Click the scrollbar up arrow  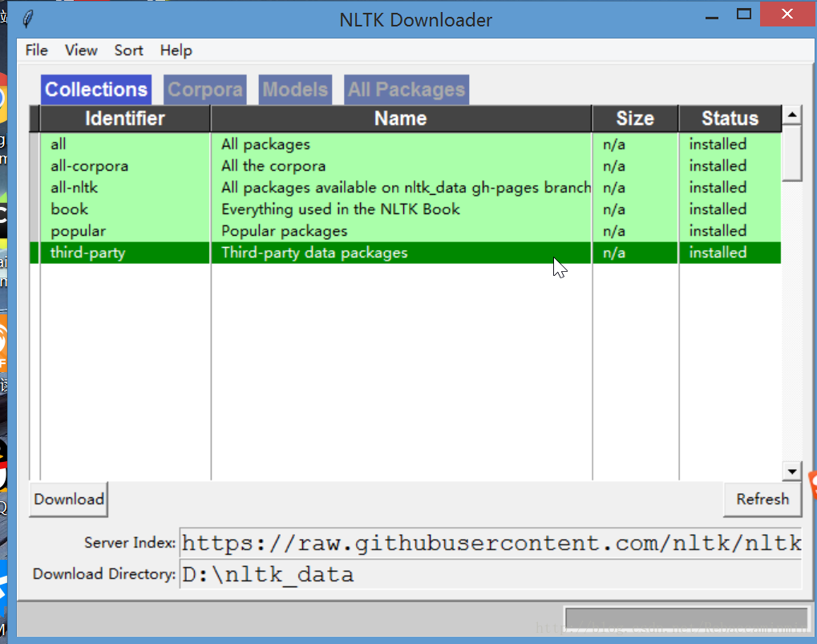(792, 114)
